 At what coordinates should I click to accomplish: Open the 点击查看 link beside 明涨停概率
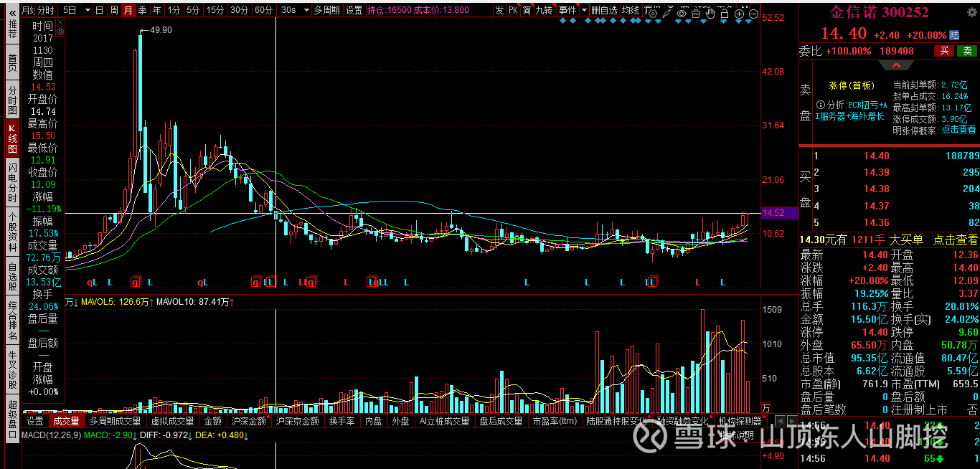(959, 131)
